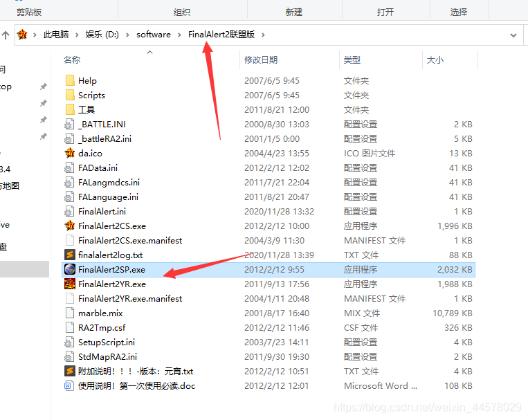Image resolution: width=528 pixels, height=420 pixels.
Task: Click the 组织 ribbon group label
Action: click(x=182, y=12)
